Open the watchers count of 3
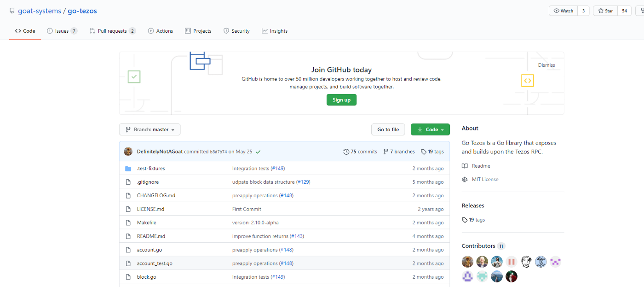 [583, 11]
